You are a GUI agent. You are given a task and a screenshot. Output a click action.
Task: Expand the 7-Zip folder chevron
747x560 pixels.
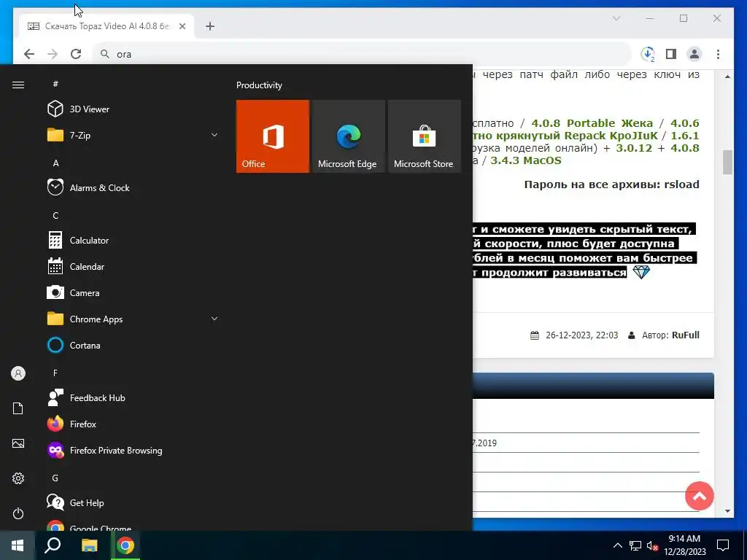214,135
